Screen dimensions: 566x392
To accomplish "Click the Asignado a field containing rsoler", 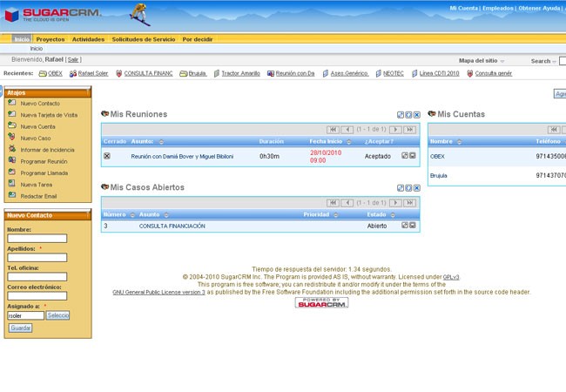I will point(25,315).
